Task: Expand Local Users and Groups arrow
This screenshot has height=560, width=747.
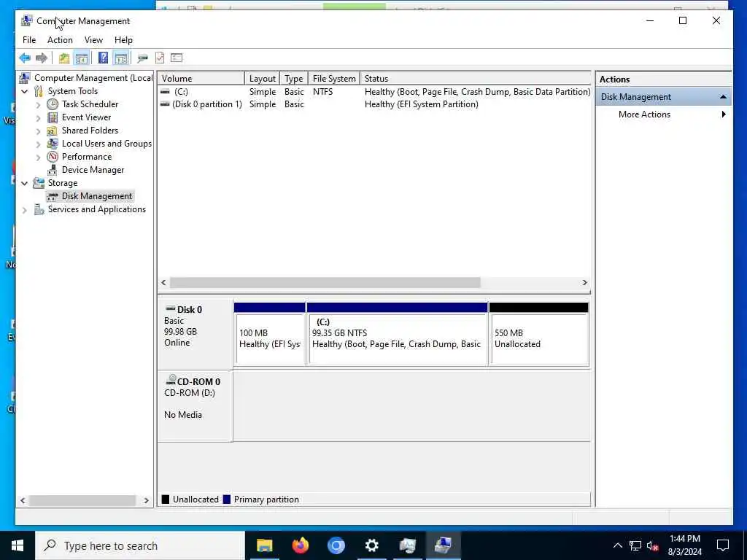Action: [x=39, y=144]
